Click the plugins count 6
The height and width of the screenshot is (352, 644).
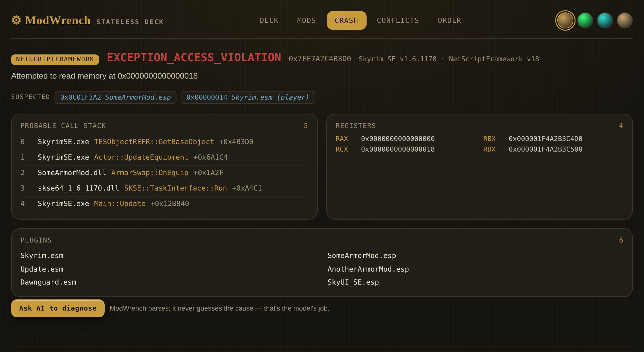click(x=621, y=240)
